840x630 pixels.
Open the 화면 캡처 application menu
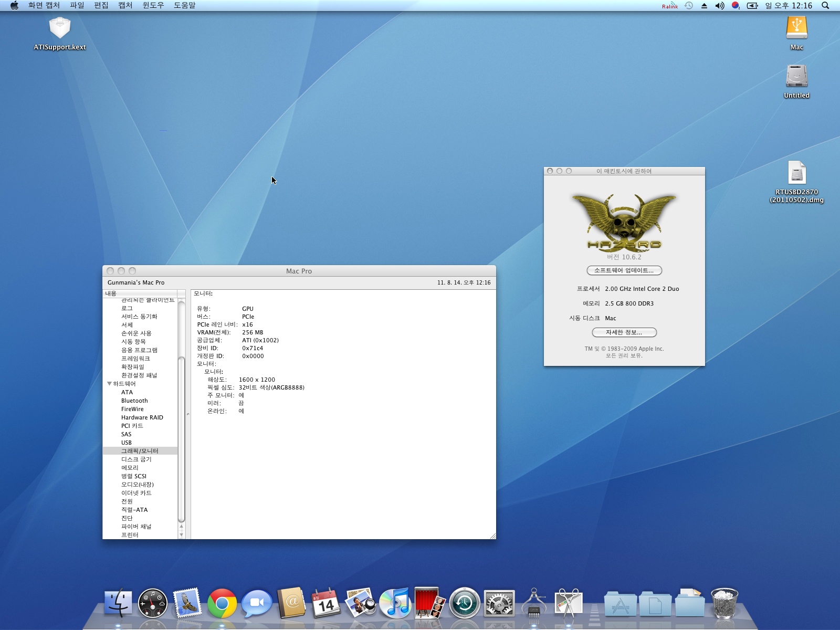pyautogui.click(x=44, y=5)
